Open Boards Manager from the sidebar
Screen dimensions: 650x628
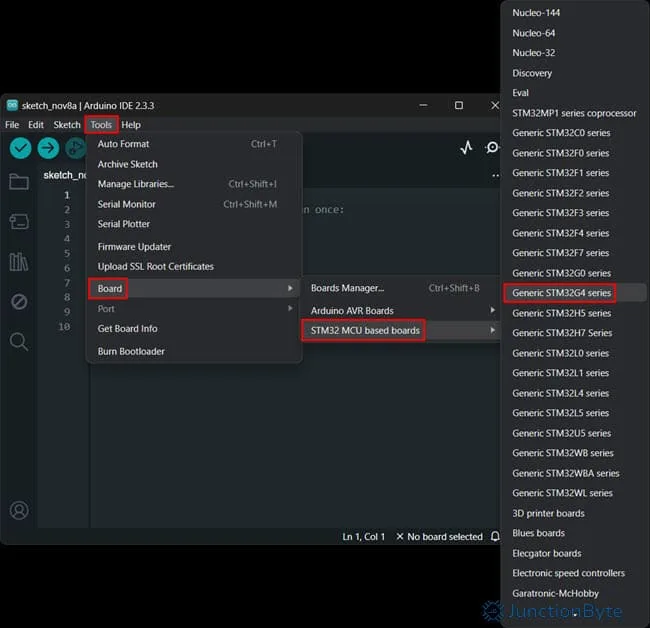19,221
